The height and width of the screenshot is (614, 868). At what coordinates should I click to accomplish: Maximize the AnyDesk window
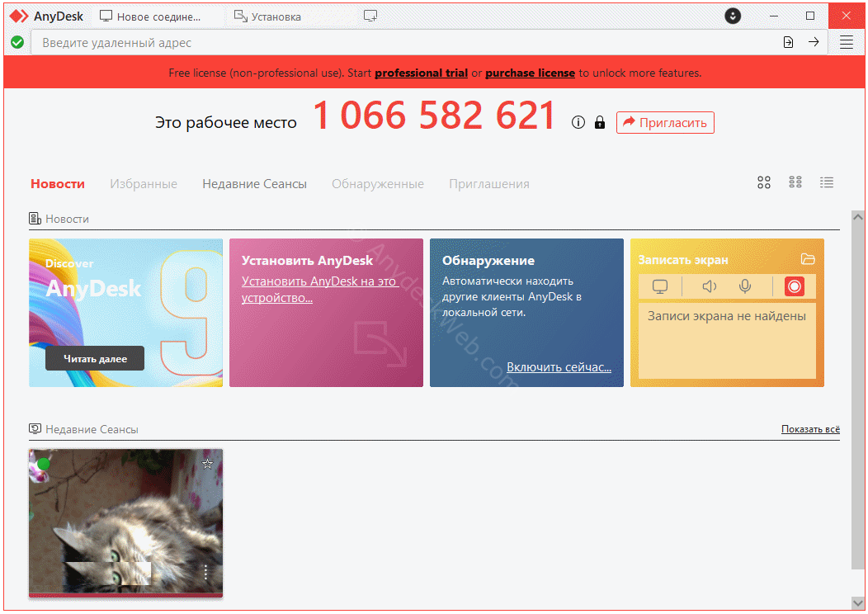810,16
